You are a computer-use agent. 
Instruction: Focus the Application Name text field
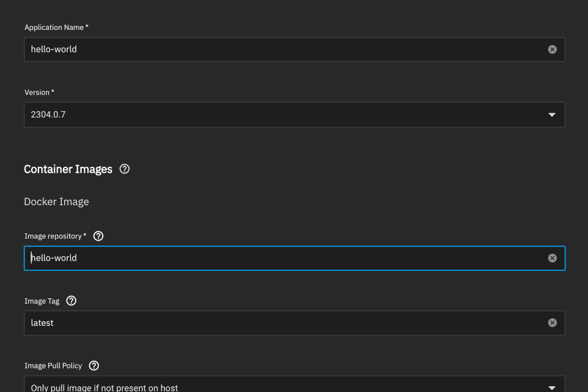[294, 49]
